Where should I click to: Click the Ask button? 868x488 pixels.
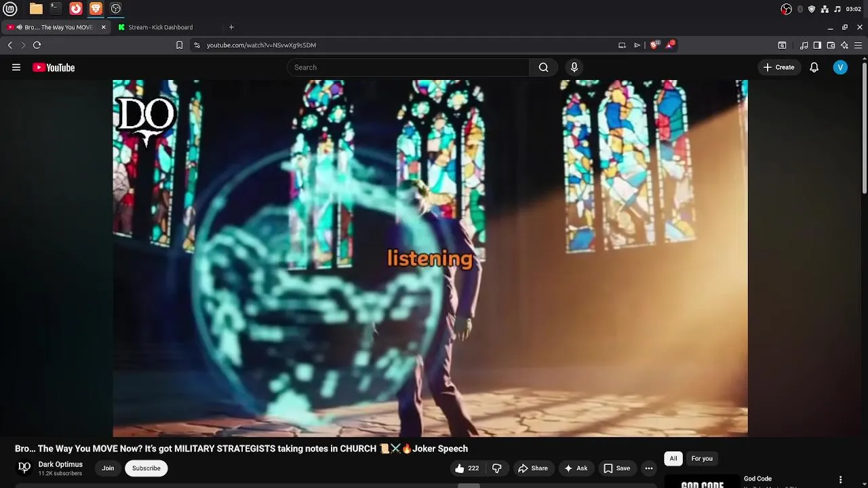(575, 468)
